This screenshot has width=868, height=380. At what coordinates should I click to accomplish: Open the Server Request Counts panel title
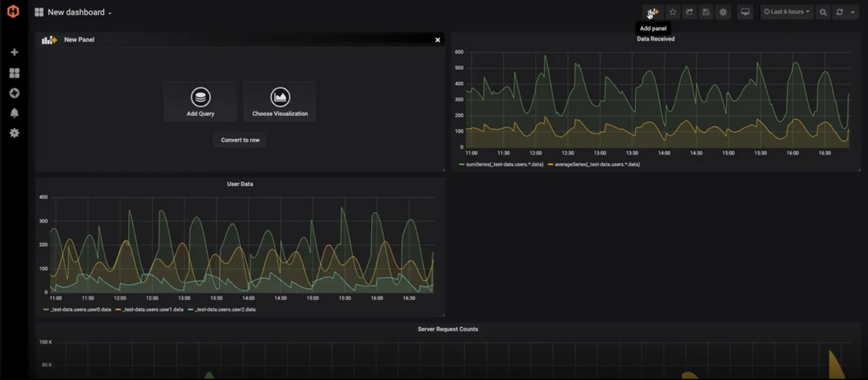click(448, 329)
